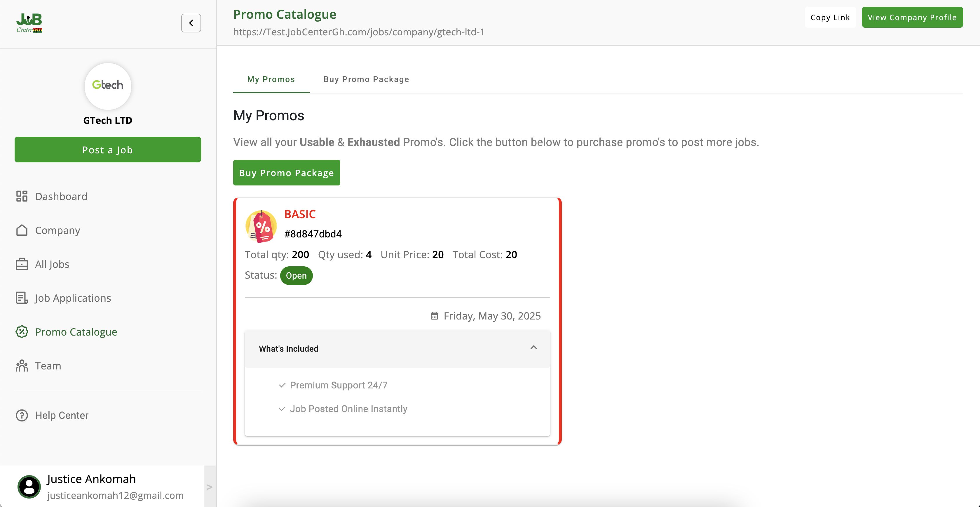Click the Company home icon

[x=22, y=230]
